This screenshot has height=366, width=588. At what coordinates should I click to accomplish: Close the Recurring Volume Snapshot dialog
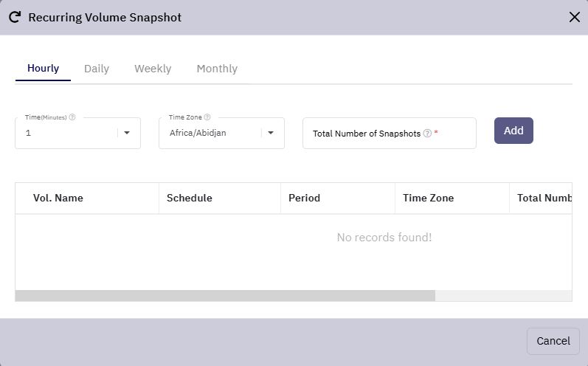coord(574,17)
